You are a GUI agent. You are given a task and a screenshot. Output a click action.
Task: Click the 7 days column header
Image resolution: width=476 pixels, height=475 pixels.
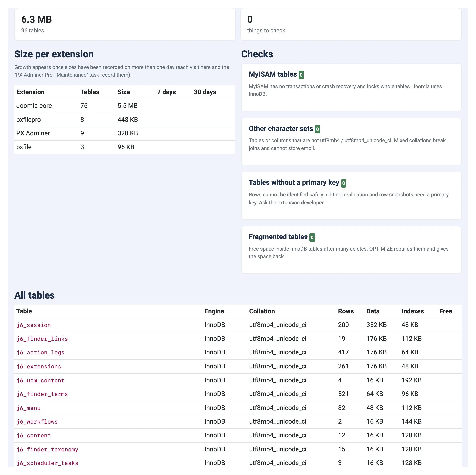(166, 92)
